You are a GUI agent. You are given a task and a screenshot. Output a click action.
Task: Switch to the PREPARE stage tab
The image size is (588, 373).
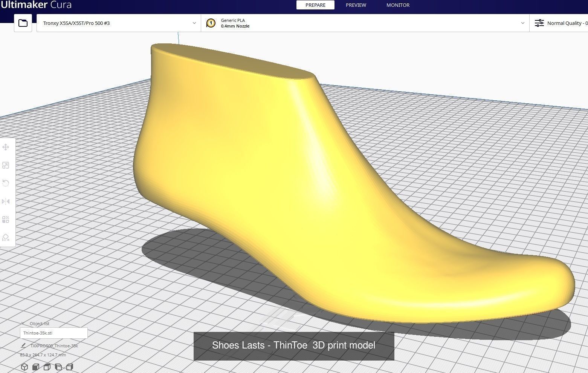point(315,5)
